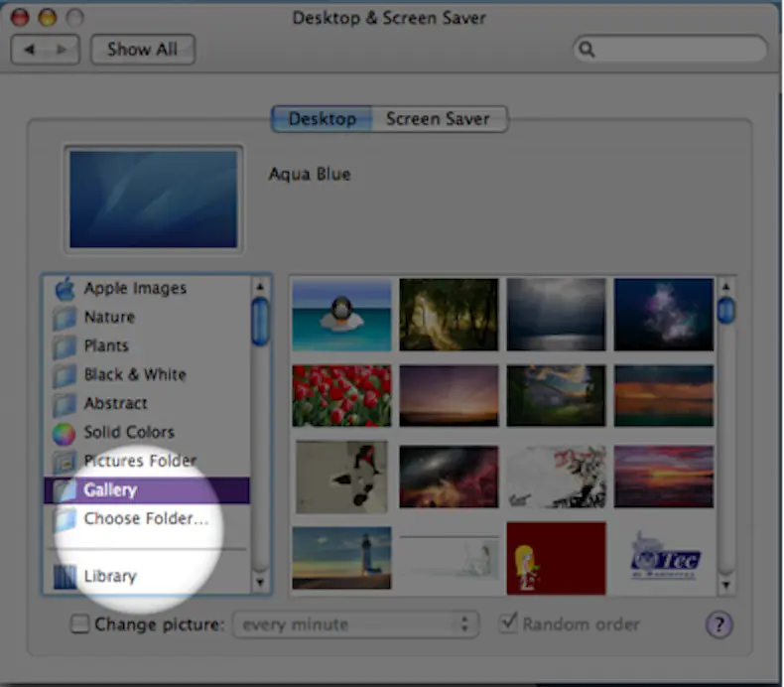Choose the galaxy with red clouds thumbnail

tap(449, 477)
